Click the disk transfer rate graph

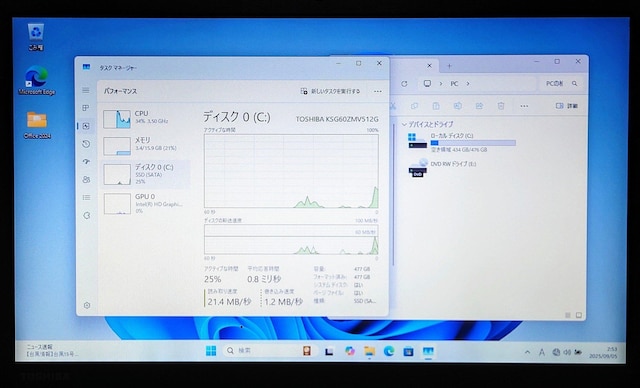[291, 239]
